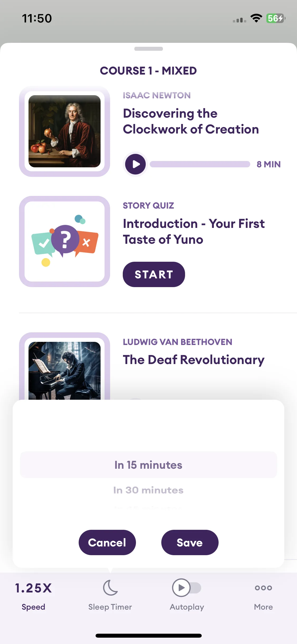Cancel the sleep timer picker
The image size is (297, 644).
point(107,542)
